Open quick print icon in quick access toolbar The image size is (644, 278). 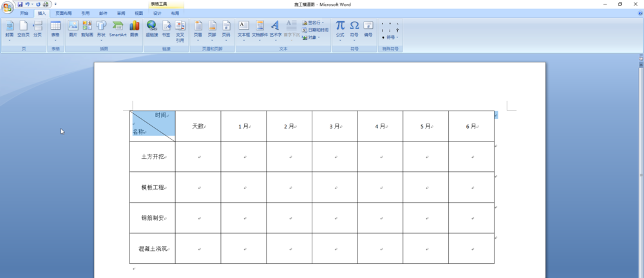tap(46, 4)
